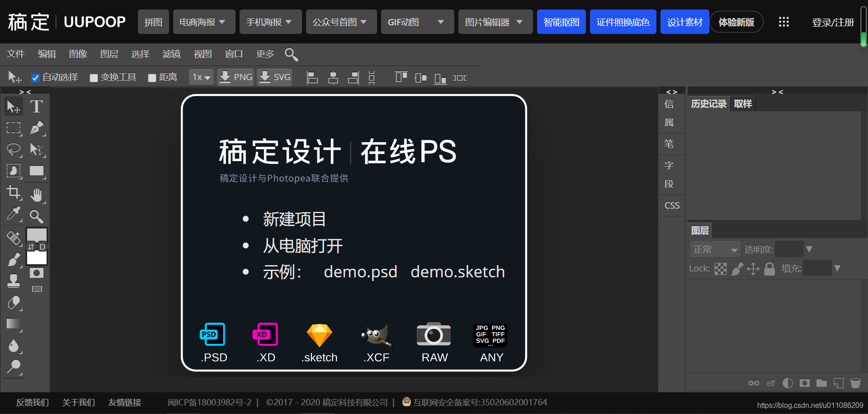The height and width of the screenshot is (414, 868).
Task: Select the Eraser tool
Action: (14, 302)
